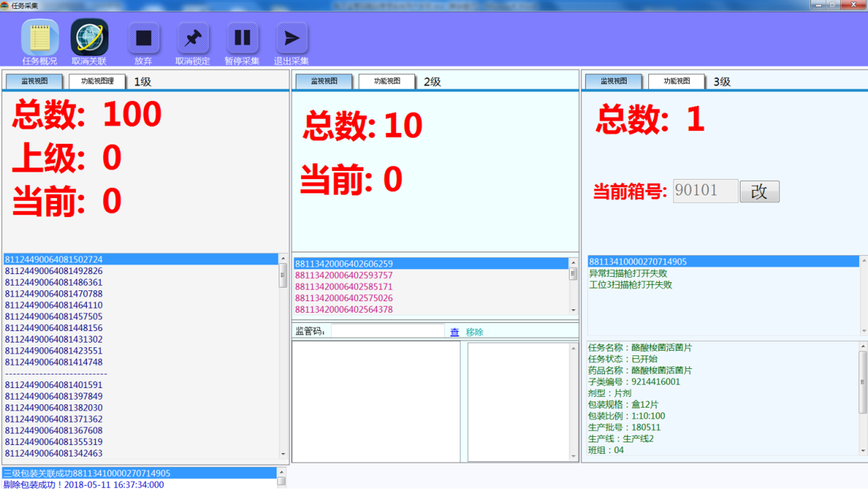Screen dimensions: 868x489
Task: Open the 功能视图理 tab in the 1级 panel
Action: (x=97, y=81)
